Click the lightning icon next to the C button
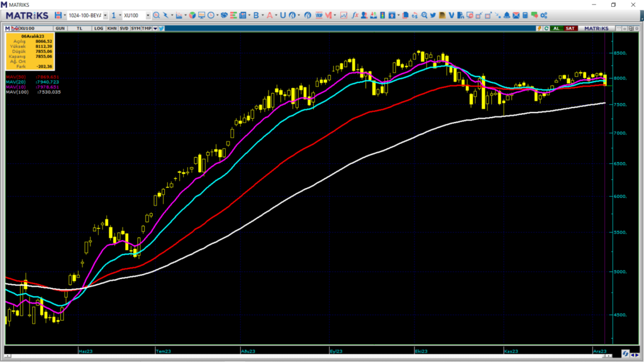The image size is (644, 362). (x=539, y=28)
